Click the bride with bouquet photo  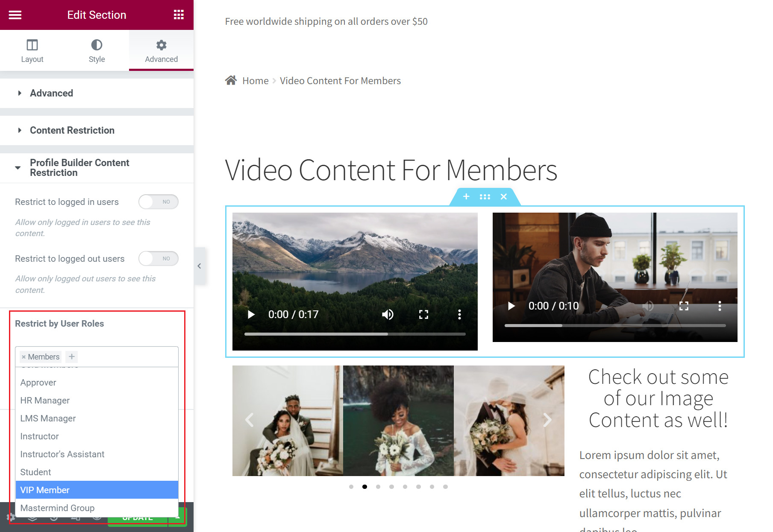point(398,421)
